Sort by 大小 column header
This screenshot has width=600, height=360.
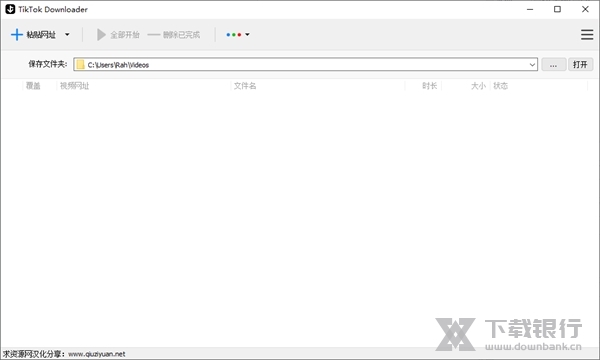tap(478, 86)
